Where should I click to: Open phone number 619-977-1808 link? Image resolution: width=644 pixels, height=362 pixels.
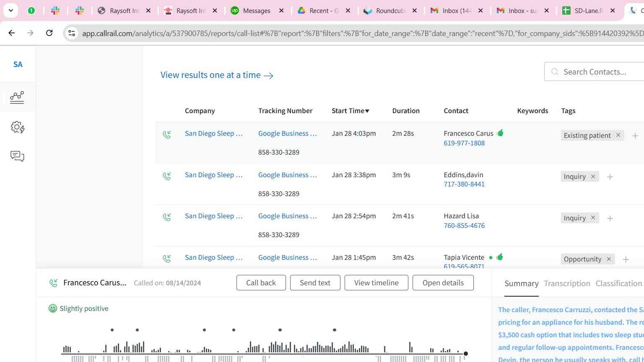coord(464,143)
